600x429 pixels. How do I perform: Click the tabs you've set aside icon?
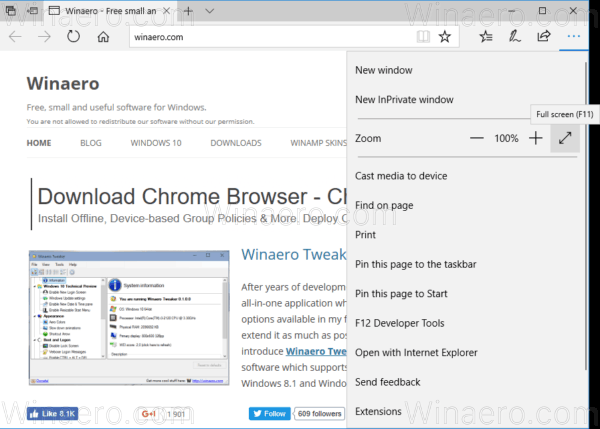[11, 11]
